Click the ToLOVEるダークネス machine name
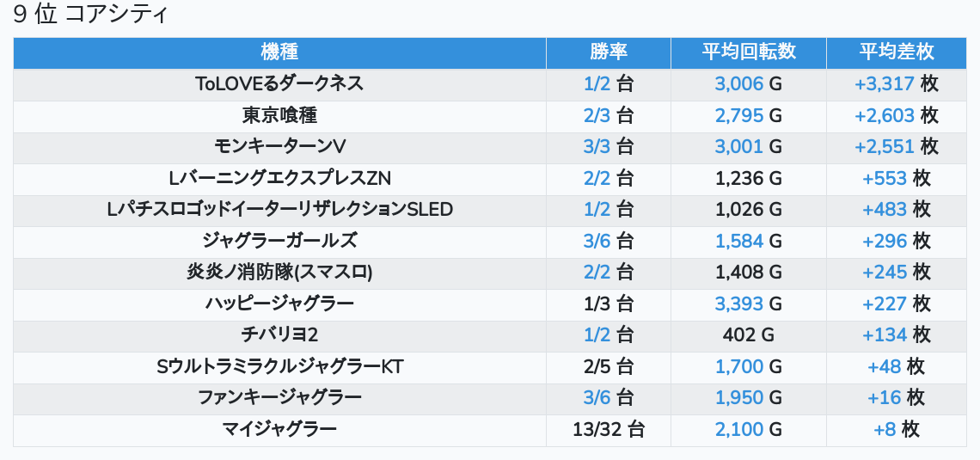 point(279,84)
